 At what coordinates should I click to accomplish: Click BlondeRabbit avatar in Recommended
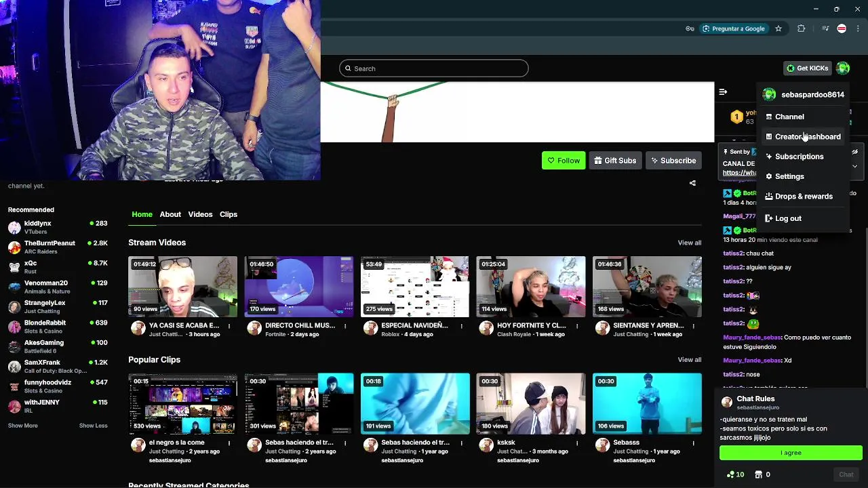pos(14,327)
